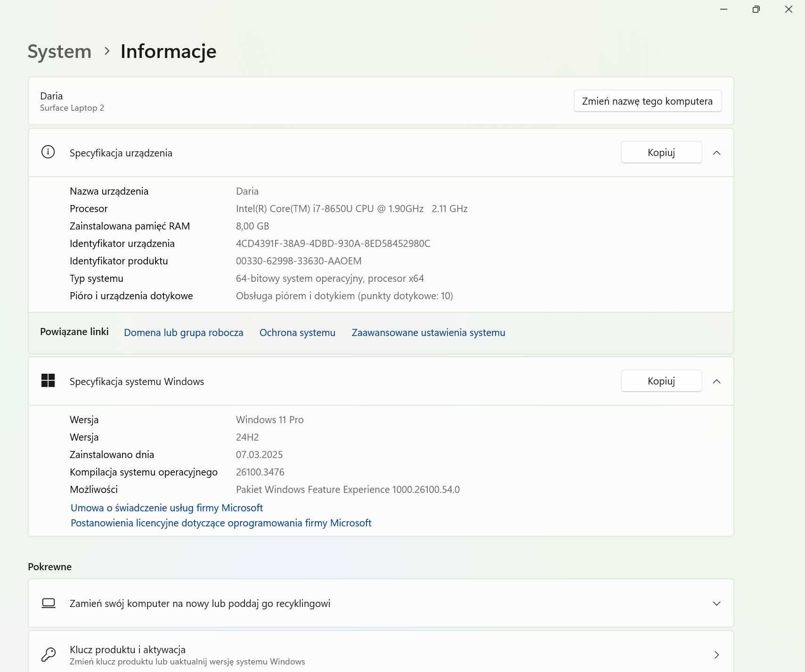
Task: Click the Powiązane linki label
Action: (74, 331)
